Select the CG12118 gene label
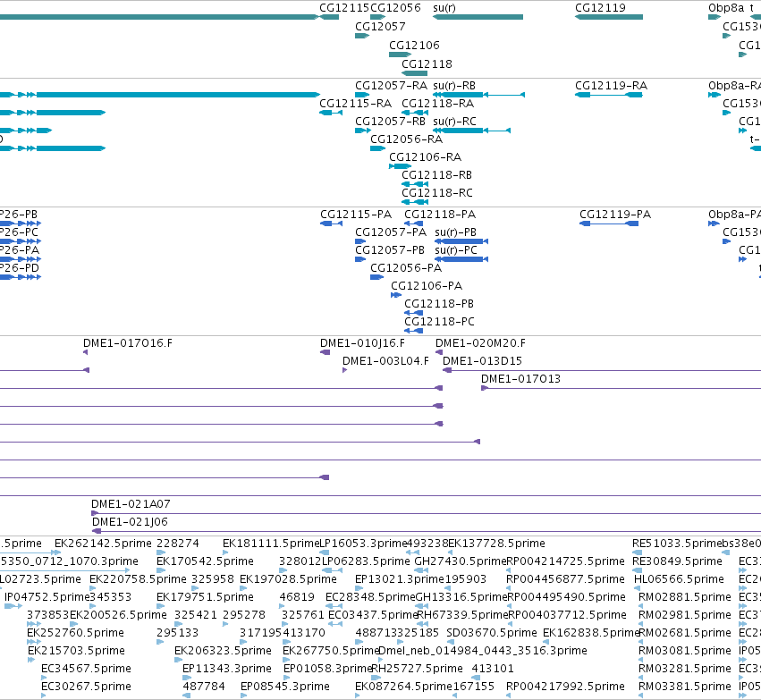Screen dimensions: 761x700 [x=427, y=64]
